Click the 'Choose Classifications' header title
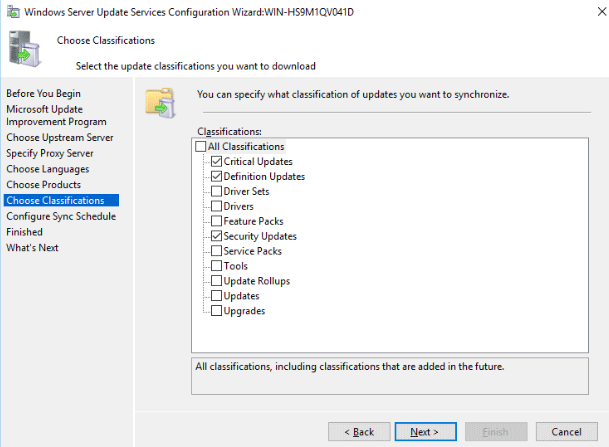 pos(106,40)
